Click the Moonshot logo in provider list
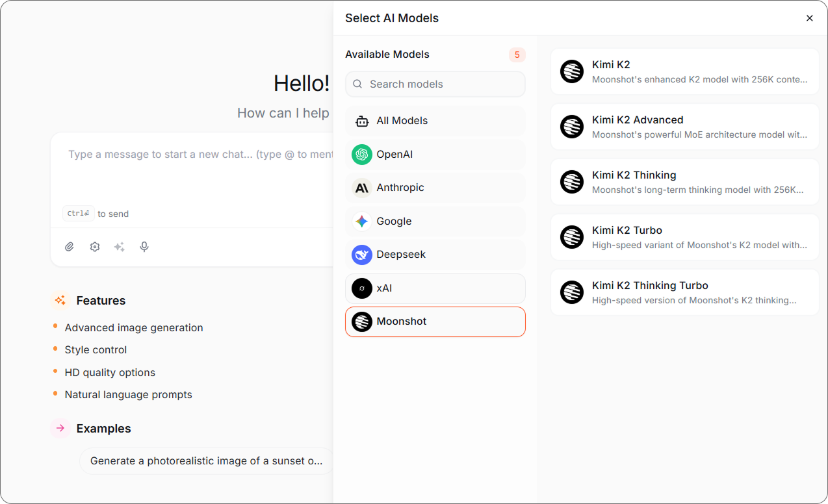The height and width of the screenshot is (504, 828). [x=362, y=321]
